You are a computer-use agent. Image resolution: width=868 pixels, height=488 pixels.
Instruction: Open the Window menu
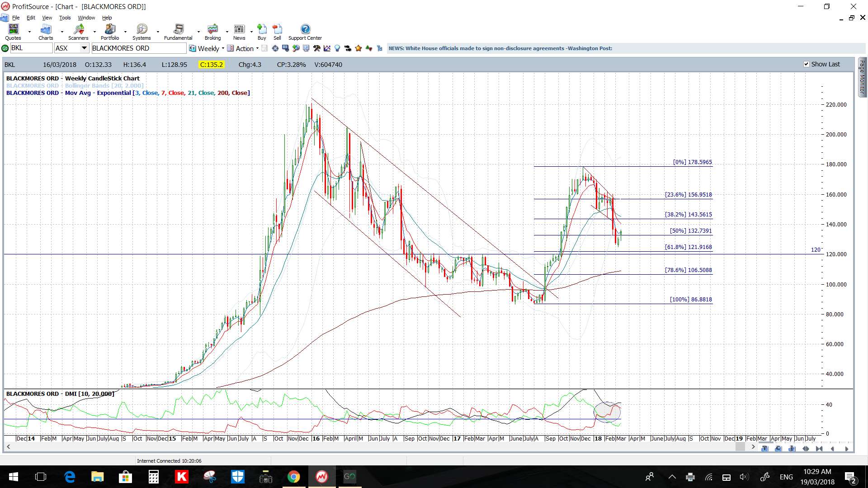coord(86,18)
